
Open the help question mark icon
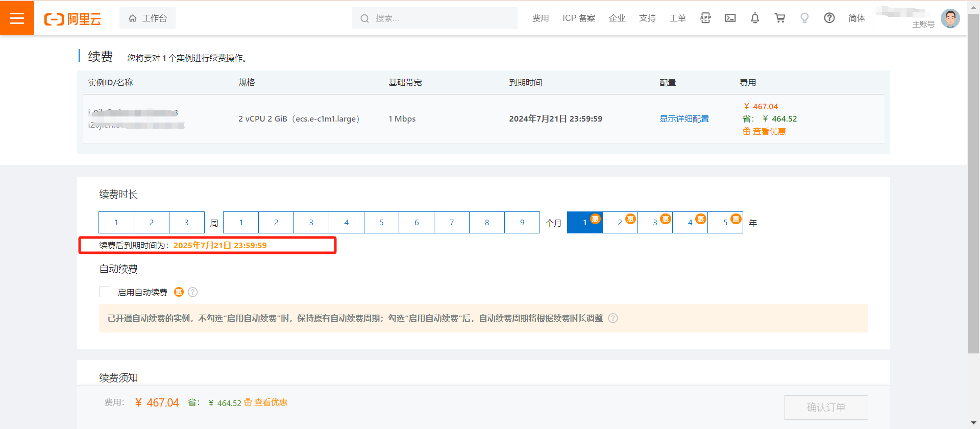click(829, 18)
